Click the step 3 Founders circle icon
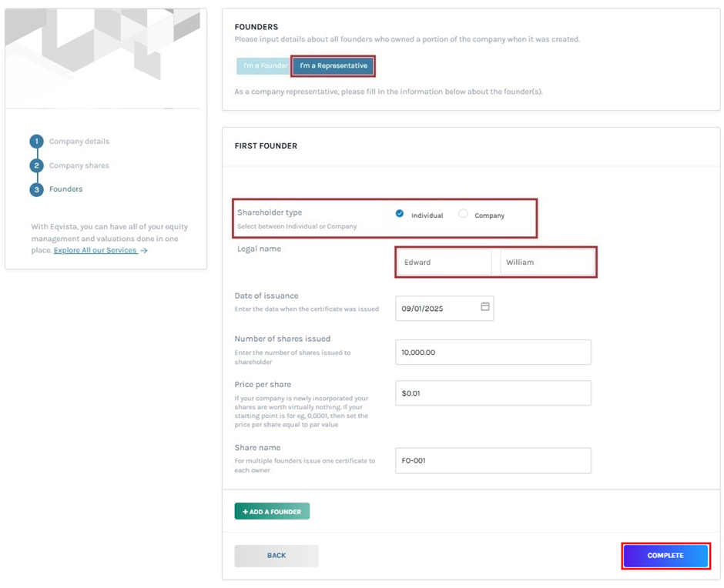The width and height of the screenshot is (724, 588). pyautogui.click(x=36, y=189)
